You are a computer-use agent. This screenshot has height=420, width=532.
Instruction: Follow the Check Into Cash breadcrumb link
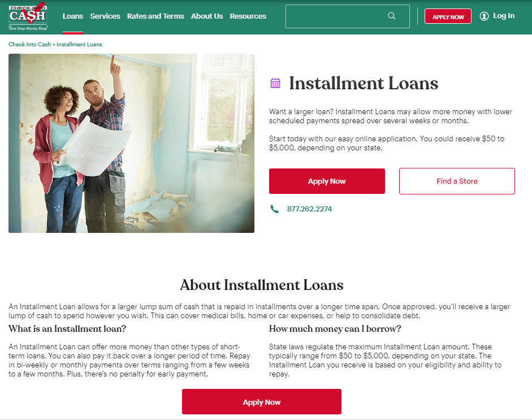[x=29, y=45]
